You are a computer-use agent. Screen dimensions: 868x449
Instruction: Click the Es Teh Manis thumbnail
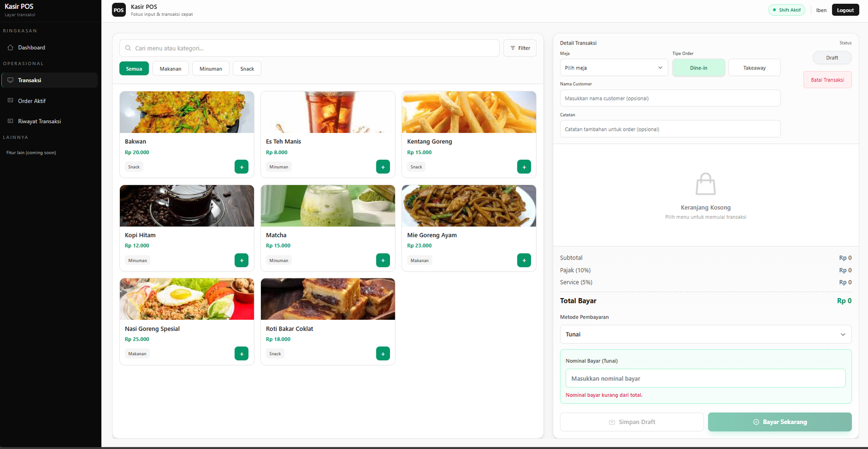pos(328,112)
